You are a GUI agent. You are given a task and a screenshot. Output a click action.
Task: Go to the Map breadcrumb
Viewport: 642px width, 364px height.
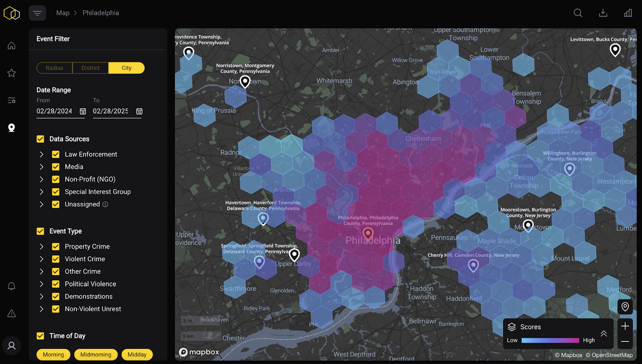pyautogui.click(x=63, y=13)
